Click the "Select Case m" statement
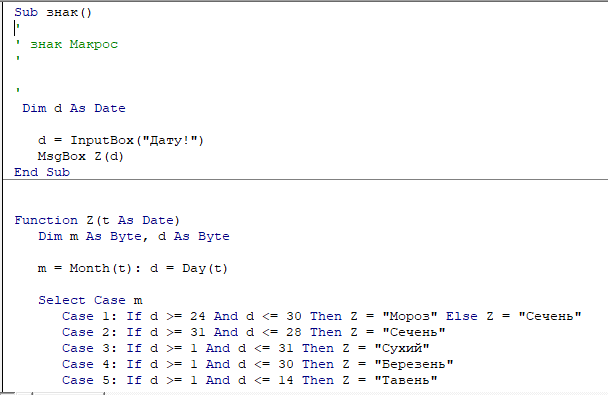Viewport: 608px width, 395px height. (x=90, y=300)
